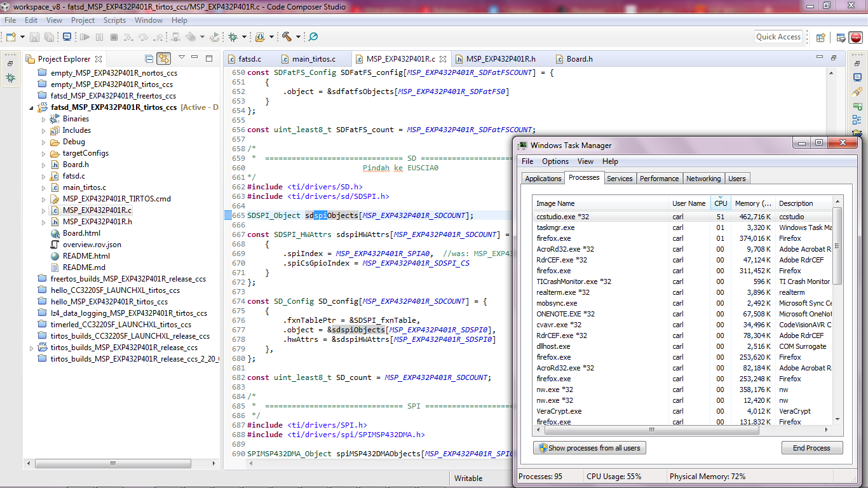Select overview.rov.json in Project Explorer
Image resolution: width=868 pixels, height=488 pixels.
coord(92,245)
